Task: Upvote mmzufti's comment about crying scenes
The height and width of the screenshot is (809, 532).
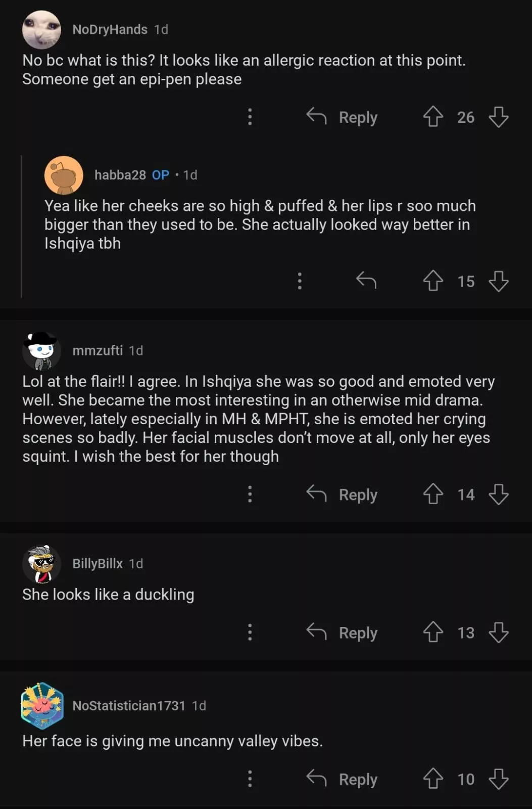Action: [433, 494]
